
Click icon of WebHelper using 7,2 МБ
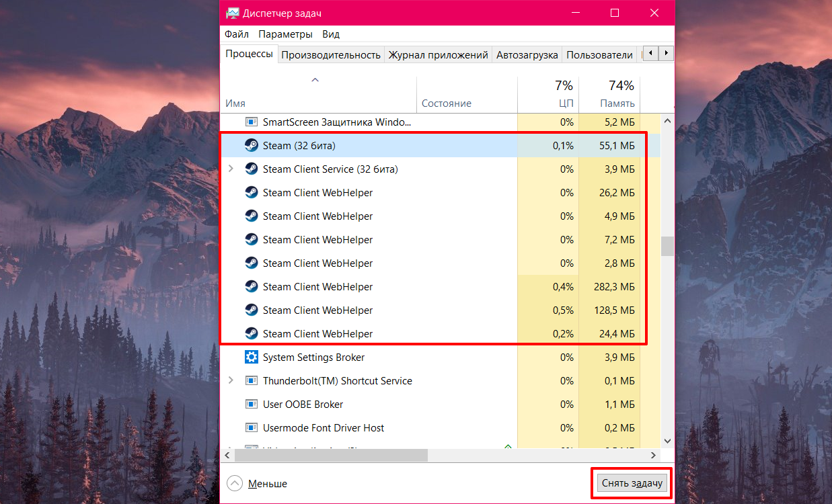point(252,240)
